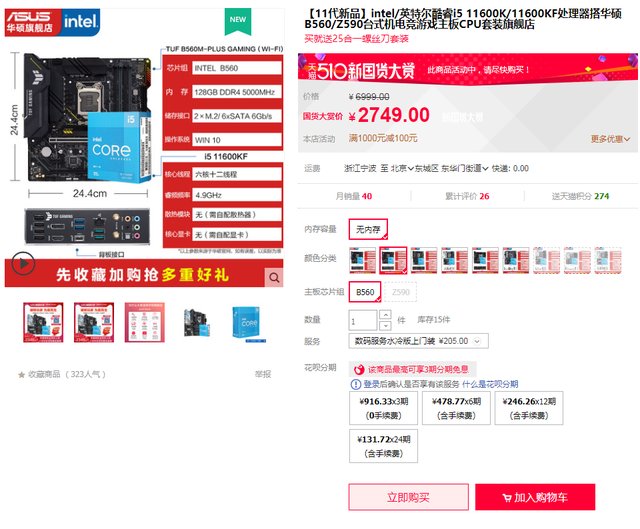Expand the 更多优惠 promotions
This screenshot has height=529, width=640.
[610, 139]
